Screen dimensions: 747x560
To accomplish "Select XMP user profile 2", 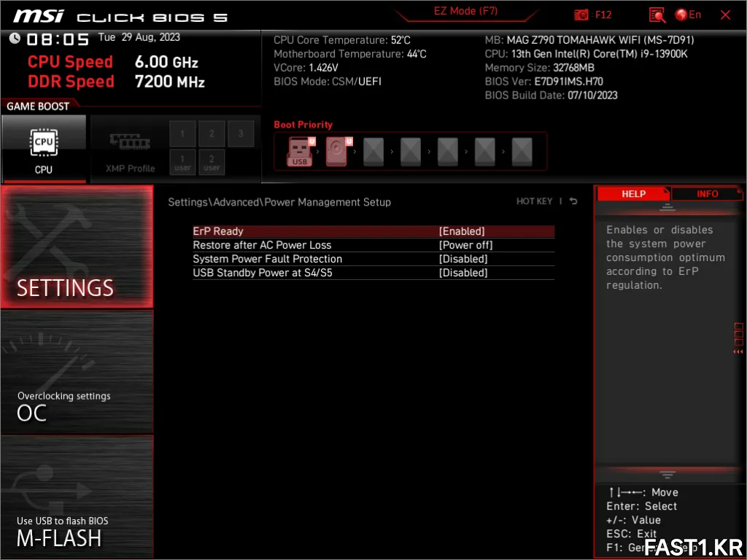I will (x=212, y=163).
